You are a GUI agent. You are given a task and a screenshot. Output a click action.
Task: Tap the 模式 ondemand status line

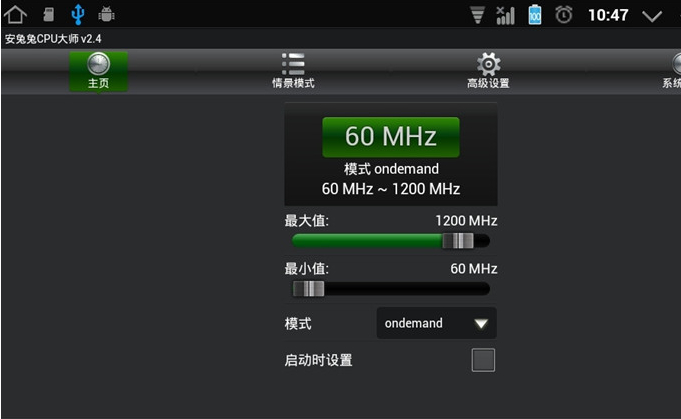[391, 169]
